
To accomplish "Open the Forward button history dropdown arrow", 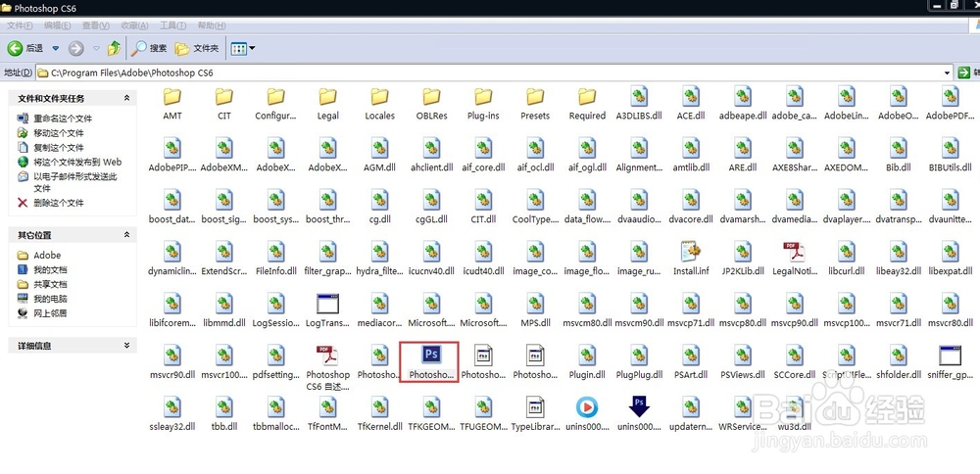I will coord(96,48).
